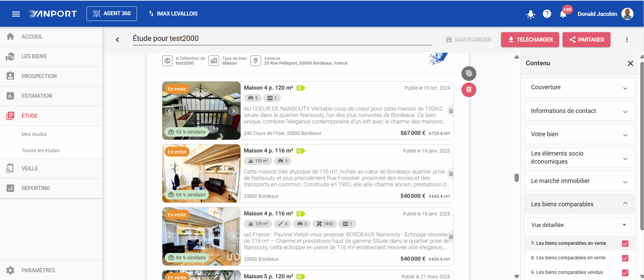Click the document scrollbar thumb
This screenshot has height=280, width=644.
517,178
